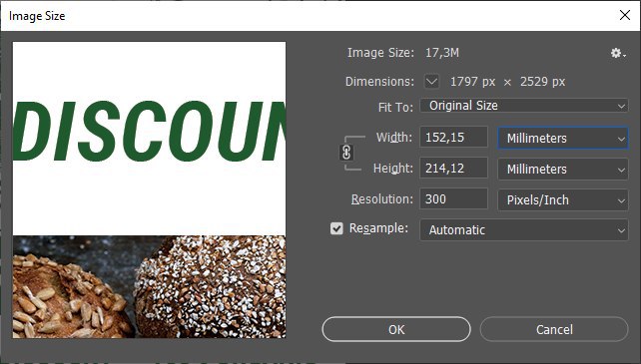This screenshot has width=641, height=364.
Task: Close the Image Size dialog
Action: pos(625,15)
